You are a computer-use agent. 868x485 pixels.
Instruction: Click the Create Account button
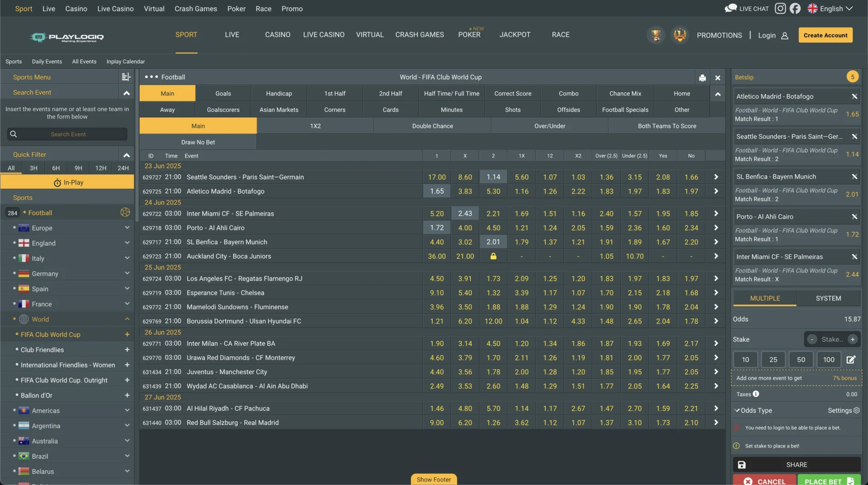826,35
